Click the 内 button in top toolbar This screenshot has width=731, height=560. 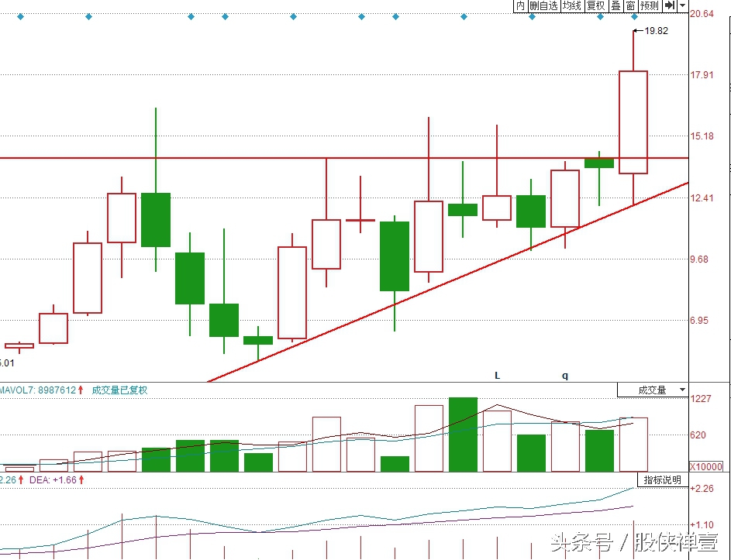[x=520, y=5]
